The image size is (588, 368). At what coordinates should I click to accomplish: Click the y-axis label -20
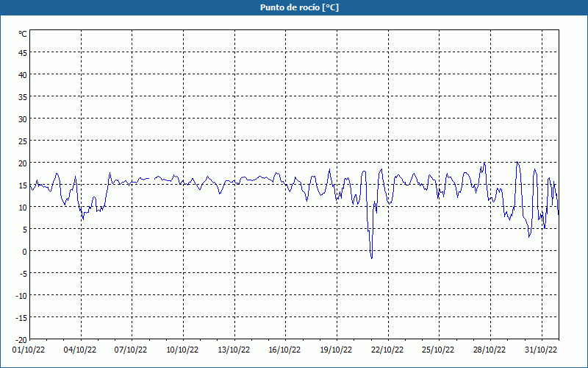click(x=21, y=340)
